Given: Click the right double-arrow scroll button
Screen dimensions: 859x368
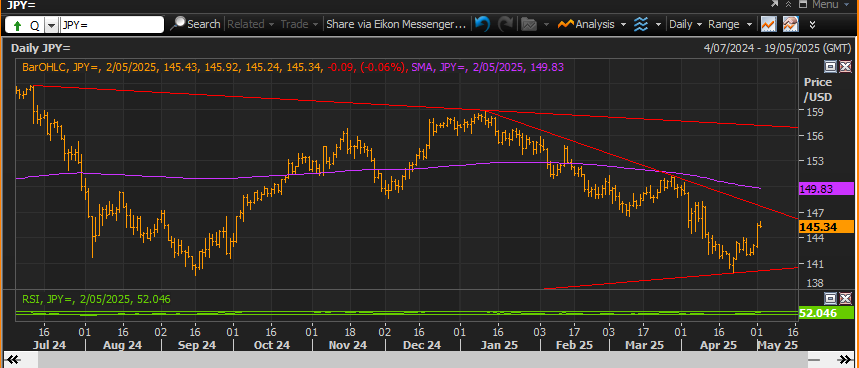Looking at the screenshot, I should [846, 360].
